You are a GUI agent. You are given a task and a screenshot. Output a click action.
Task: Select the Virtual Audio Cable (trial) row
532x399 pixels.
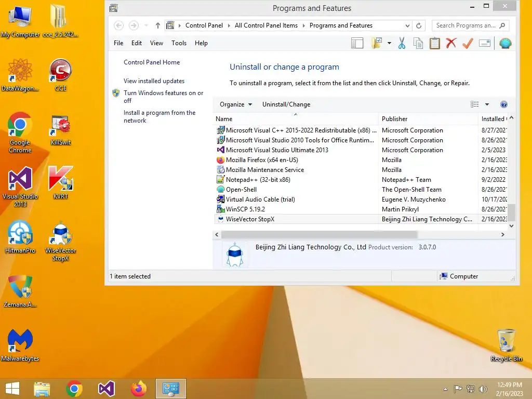[x=361, y=199]
